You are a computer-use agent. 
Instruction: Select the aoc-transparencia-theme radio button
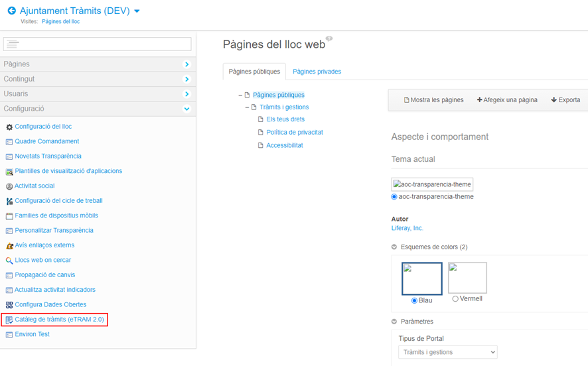(394, 197)
